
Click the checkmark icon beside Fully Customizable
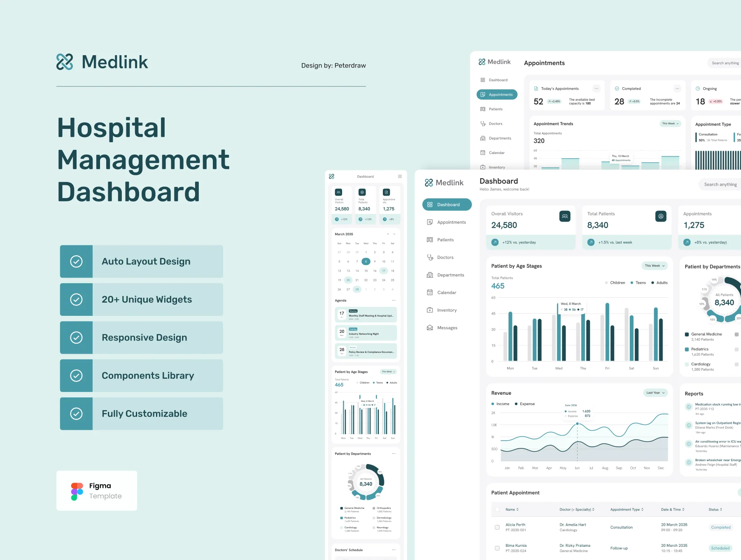coord(76,414)
